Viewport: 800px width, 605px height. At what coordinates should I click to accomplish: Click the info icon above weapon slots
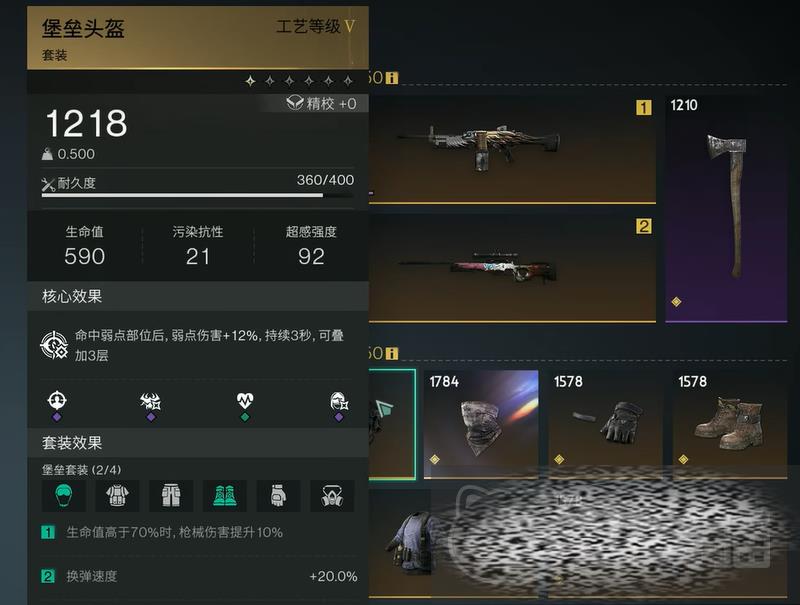pyautogui.click(x=392, y=78)
